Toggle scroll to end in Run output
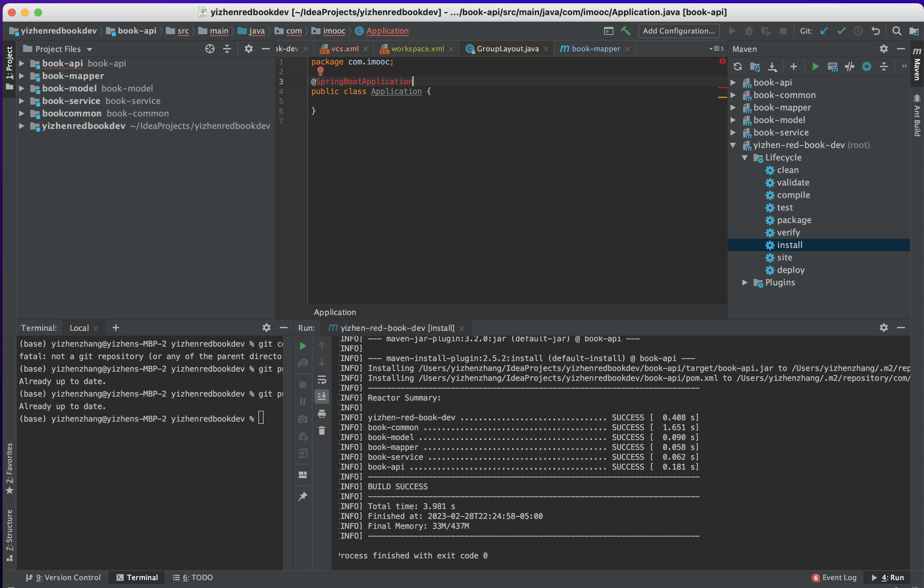This screenshot has height=588, width=924. (x=321, y=396)
